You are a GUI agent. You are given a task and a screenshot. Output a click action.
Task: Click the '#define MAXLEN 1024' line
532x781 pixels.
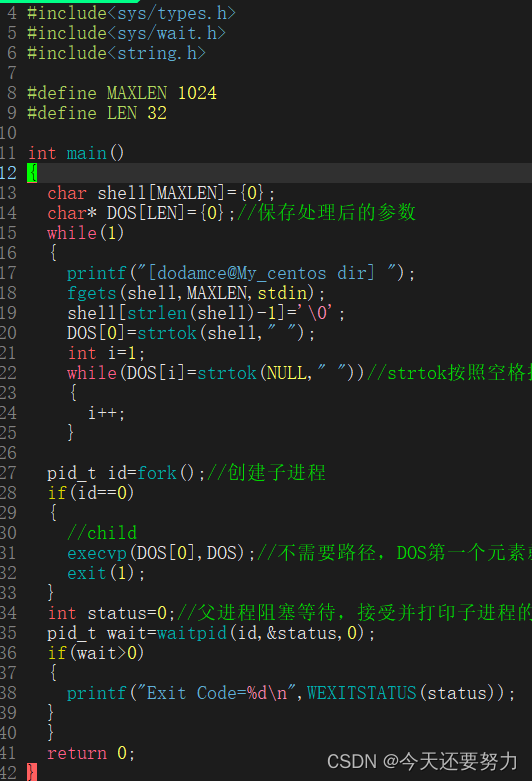point(122,93)
